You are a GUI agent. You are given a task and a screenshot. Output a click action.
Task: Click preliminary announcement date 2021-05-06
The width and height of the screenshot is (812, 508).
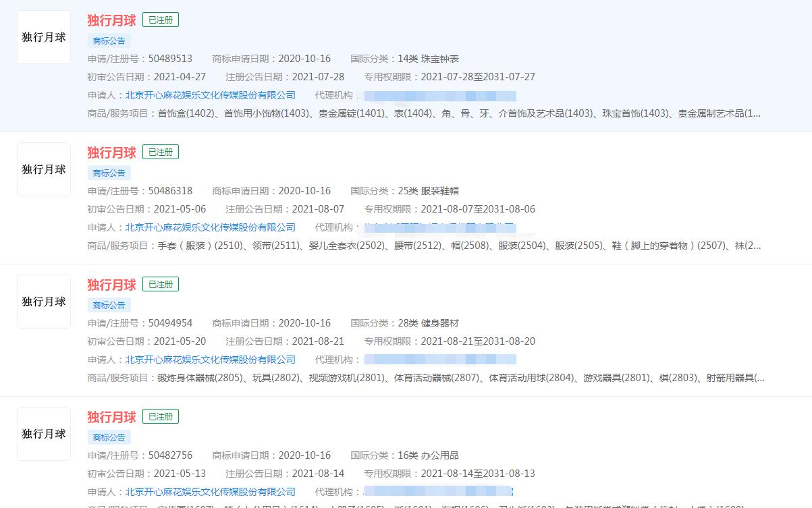(x=180, y=209)
